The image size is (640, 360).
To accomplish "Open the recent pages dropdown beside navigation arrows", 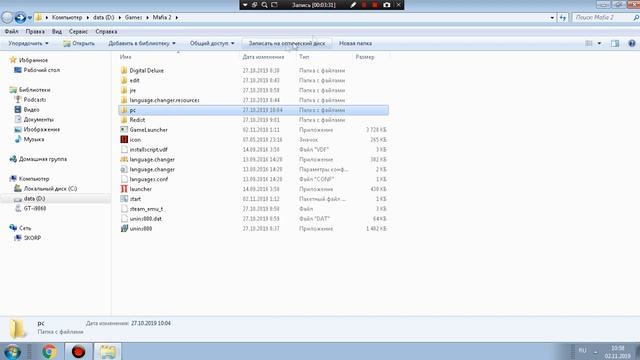I will coord(30,18).
